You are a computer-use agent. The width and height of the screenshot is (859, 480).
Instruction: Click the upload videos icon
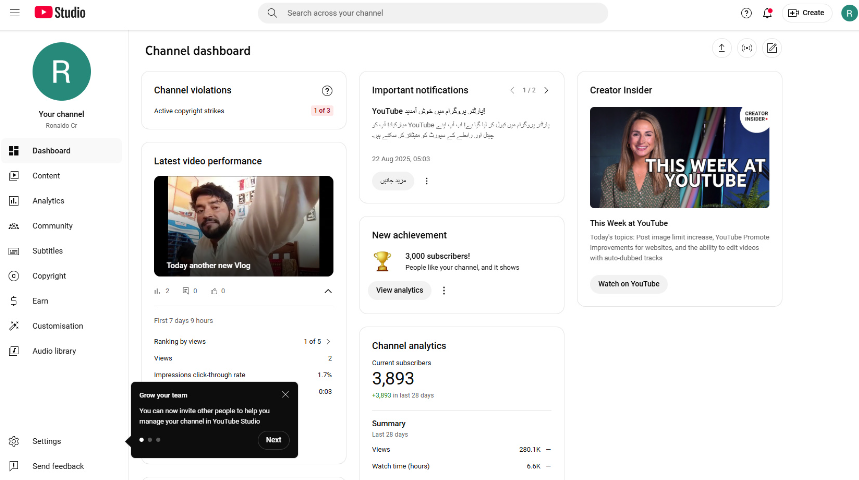click(x=721, y=48)
